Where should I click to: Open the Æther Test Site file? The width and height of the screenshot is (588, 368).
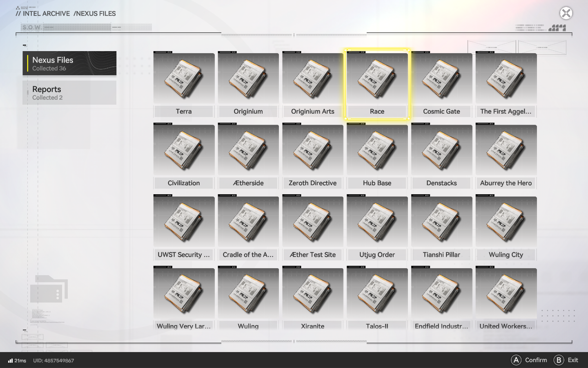coord(313,228)
